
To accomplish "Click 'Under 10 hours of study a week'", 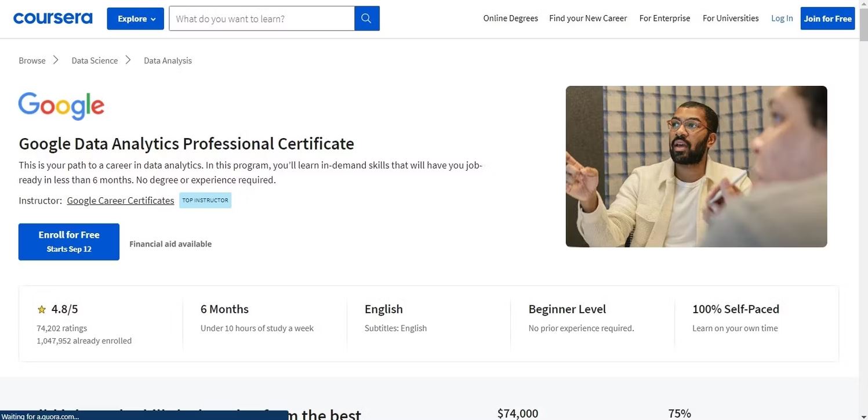I will [x=257, y=328].
